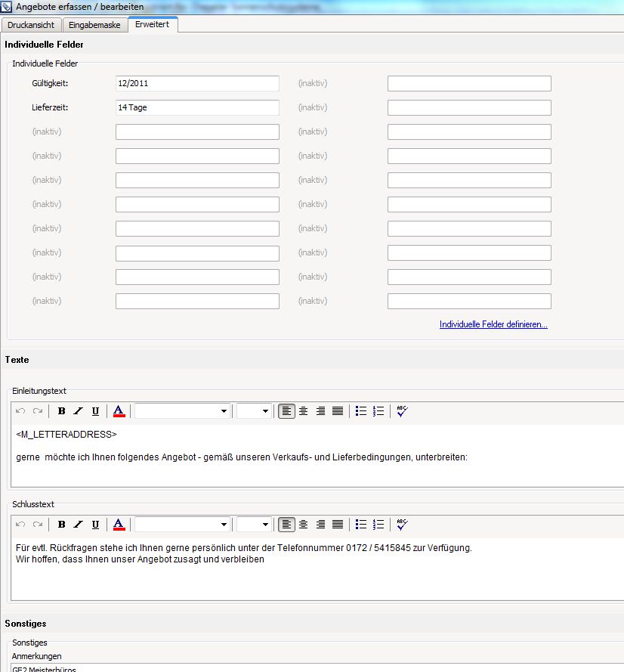Undo in the Schlusstext editor toolbar
Image resolution: width=624 pixels, height=672 pixels.
coord(20,524)
